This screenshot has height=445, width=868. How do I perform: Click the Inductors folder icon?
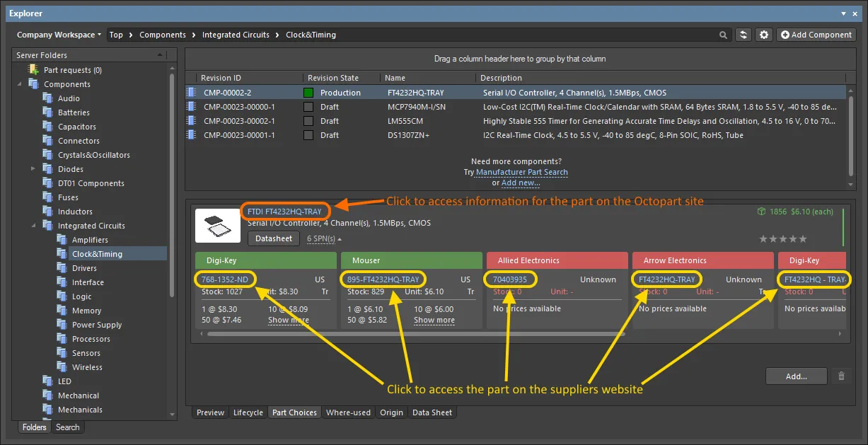[x=47, y=212]
